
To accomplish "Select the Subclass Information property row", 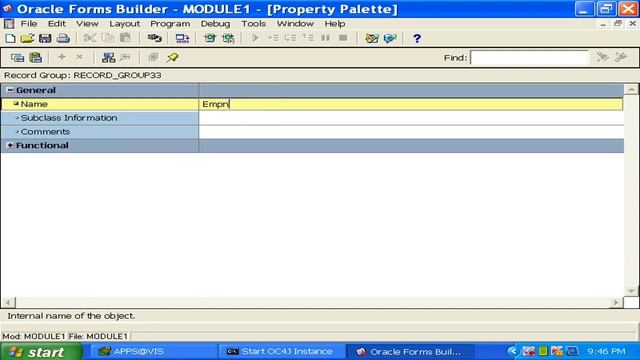I will tap(312, 118).
